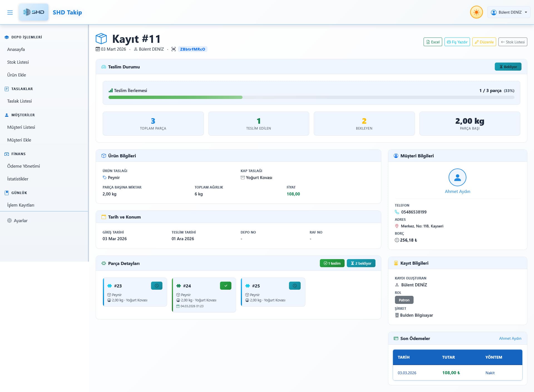
Task: Click the 2 bekliyor hourglass badge
Action: pyautogui.click(x=361, y=263)
